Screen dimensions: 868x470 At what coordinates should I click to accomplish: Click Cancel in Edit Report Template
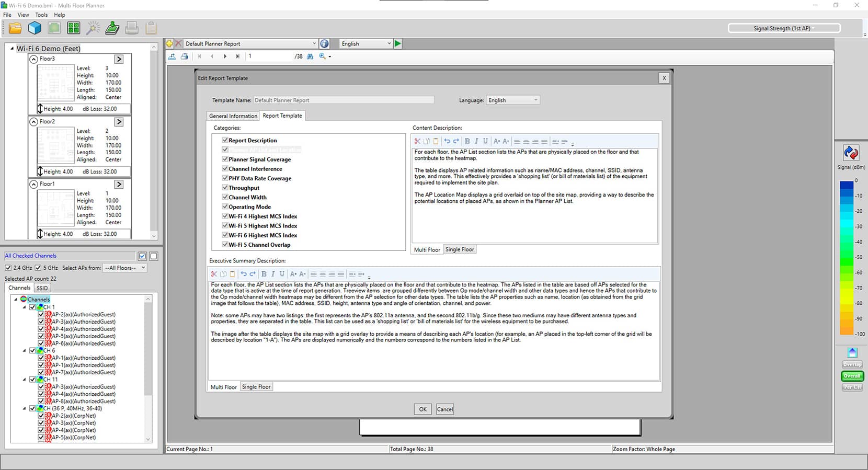pyautogui.click(x=445, y=409)
